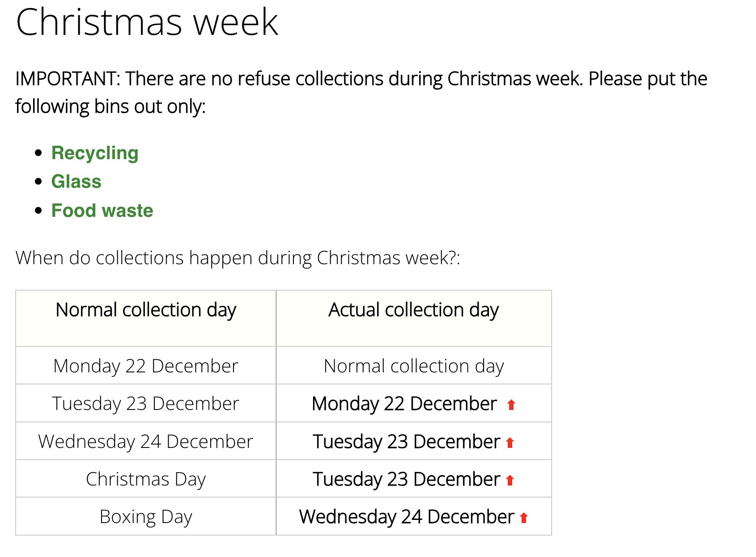756x557 pixels.
Task: Follow the Food waste link
Action: tap(102, 211)
